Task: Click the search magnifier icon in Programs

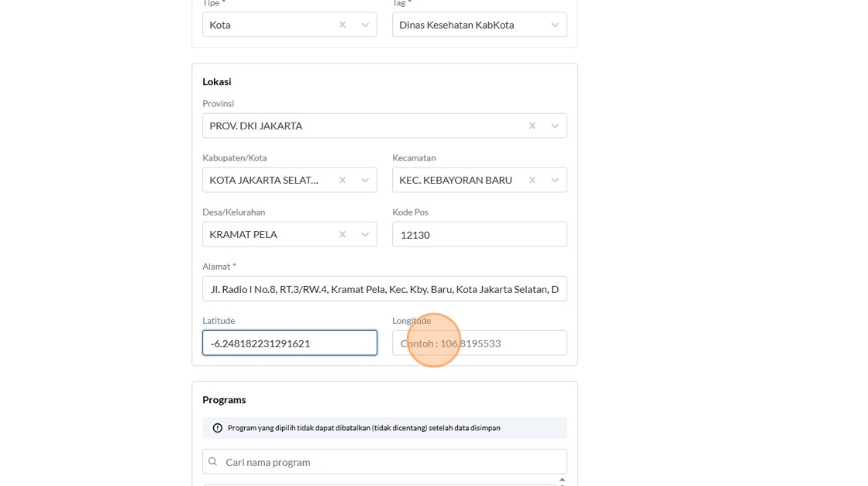Action: click(x=213, y=462)
